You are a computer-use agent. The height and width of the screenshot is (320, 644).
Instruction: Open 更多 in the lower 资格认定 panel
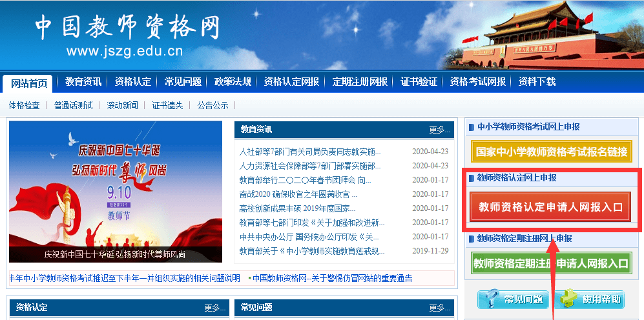215,308
